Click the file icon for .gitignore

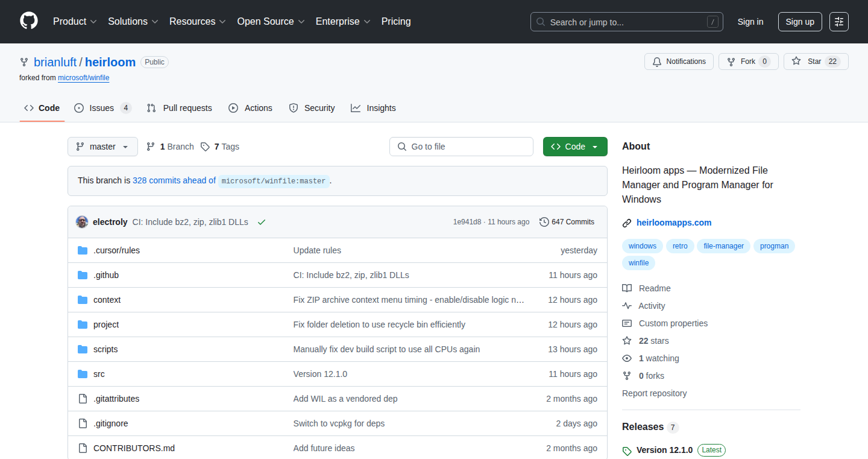83,423
